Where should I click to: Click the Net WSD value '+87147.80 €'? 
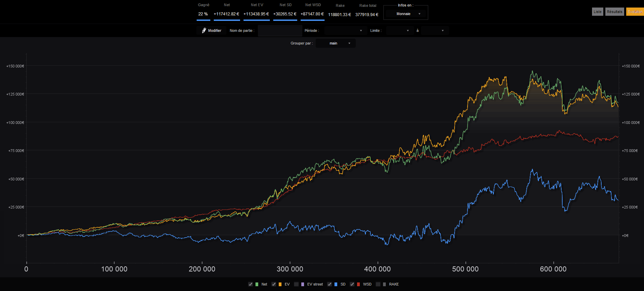[x=312, y=14]
